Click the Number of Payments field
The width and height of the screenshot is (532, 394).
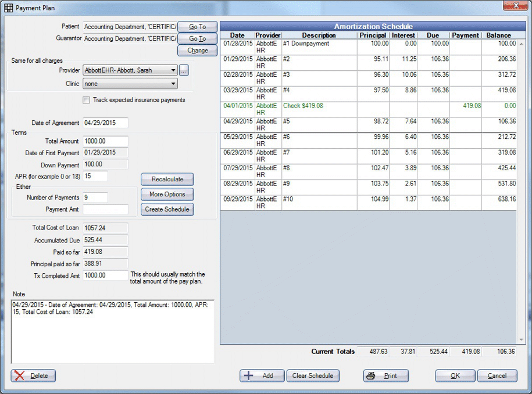pos(95,198)
